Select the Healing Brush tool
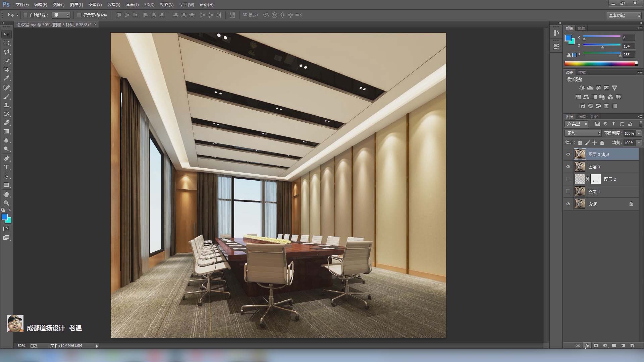644x362 pixels. click(6, 88)
